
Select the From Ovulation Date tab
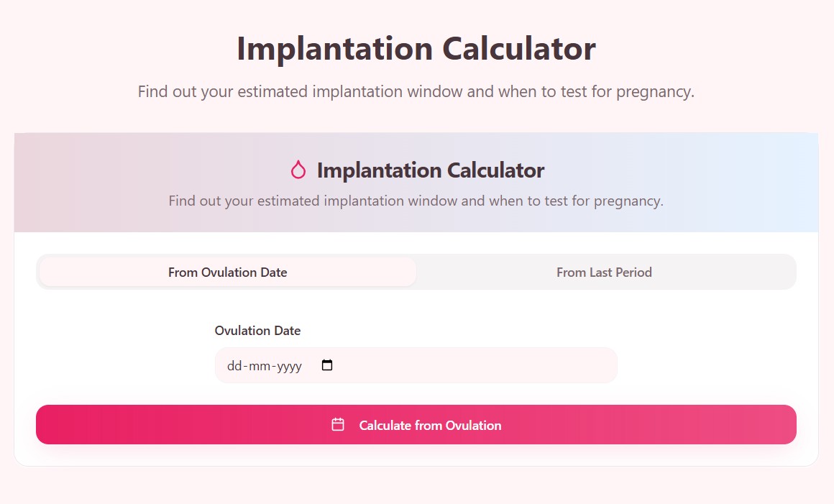(227, 272)
